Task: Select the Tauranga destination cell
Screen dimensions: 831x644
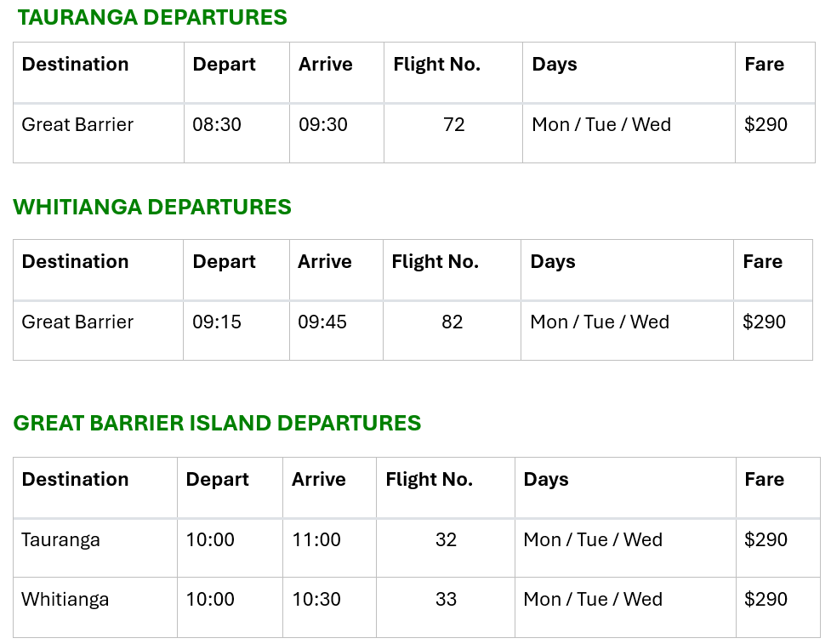Action: 60,540
